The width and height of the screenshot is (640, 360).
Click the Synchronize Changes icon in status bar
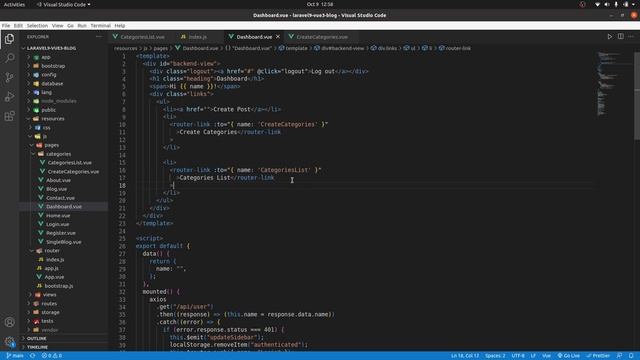(x=32, y=356)
